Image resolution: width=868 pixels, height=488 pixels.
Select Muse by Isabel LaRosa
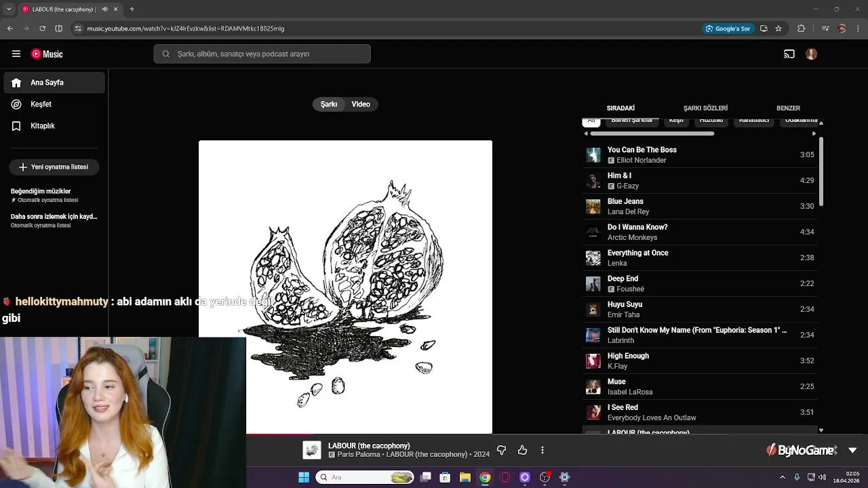click(701, 387)
